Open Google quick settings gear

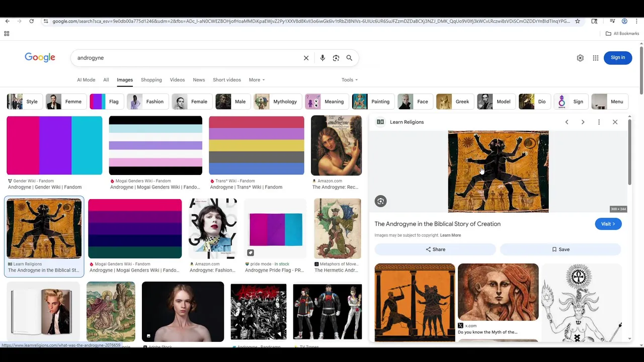click(580, 58)
